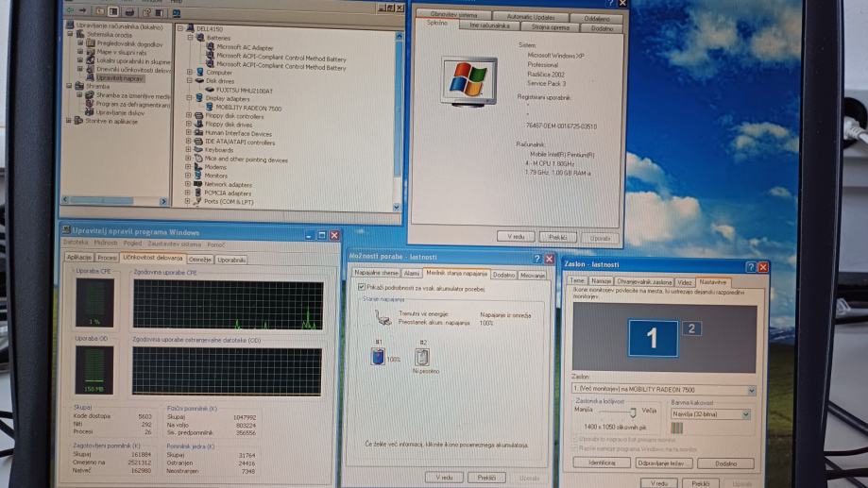Click the Network adapters category icon
The image size is (868, 488).
pos(197,184)
